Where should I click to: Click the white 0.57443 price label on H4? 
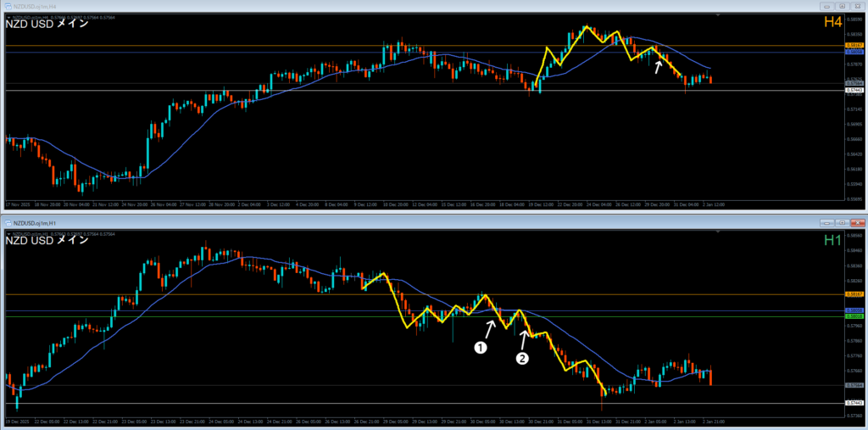(854, 90)
